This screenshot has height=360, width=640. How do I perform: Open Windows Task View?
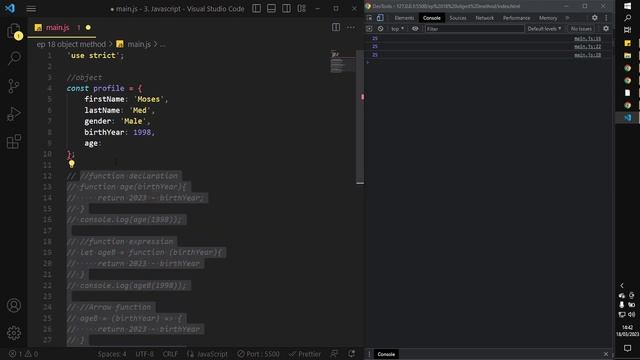click(628, 30)
